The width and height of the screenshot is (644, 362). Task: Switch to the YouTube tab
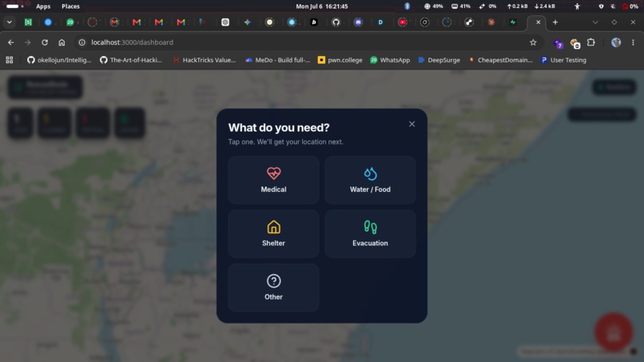coord(403,22)
